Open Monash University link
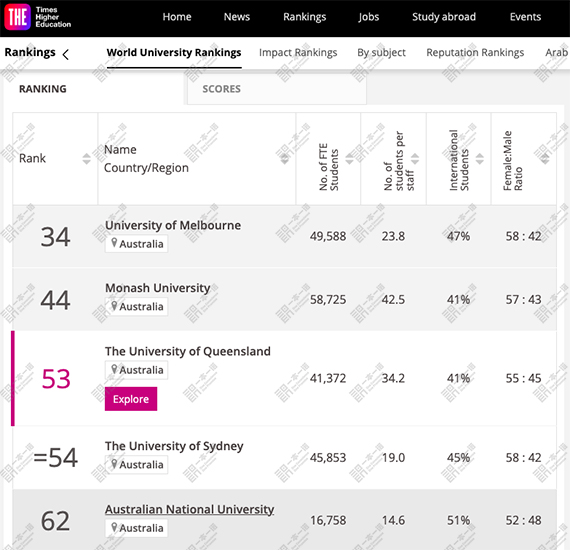Viewport: 570px width, 550px height. click(158, 288)
